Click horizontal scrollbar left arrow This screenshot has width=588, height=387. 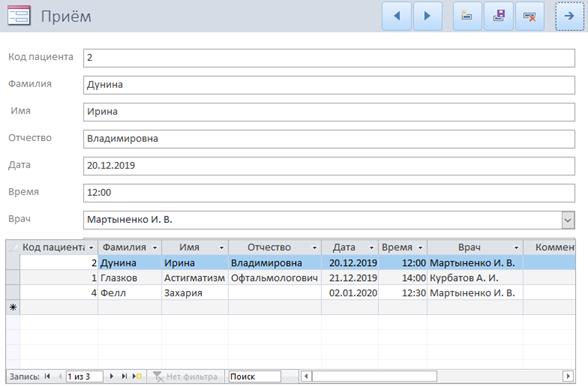pyautogui.click(x=306, y=376)
